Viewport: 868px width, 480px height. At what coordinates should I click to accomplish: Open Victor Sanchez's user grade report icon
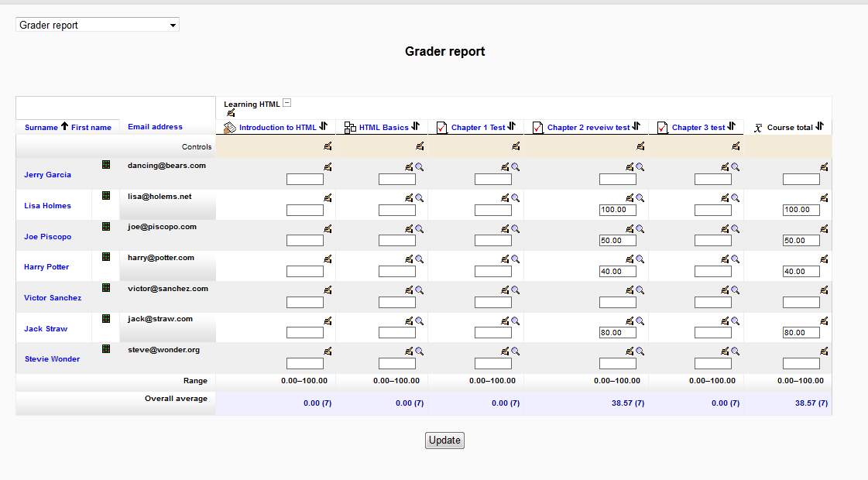click(106, 288)
